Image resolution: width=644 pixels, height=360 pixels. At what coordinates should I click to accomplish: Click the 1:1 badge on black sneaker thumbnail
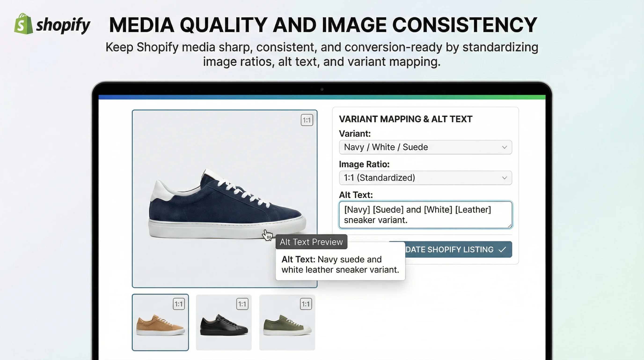(242, 304)
